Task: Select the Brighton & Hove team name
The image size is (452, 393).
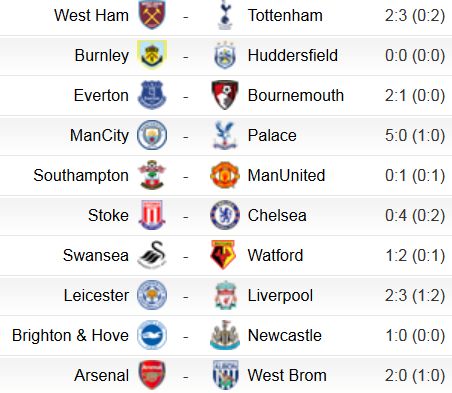Action: [x=70, y=335]
